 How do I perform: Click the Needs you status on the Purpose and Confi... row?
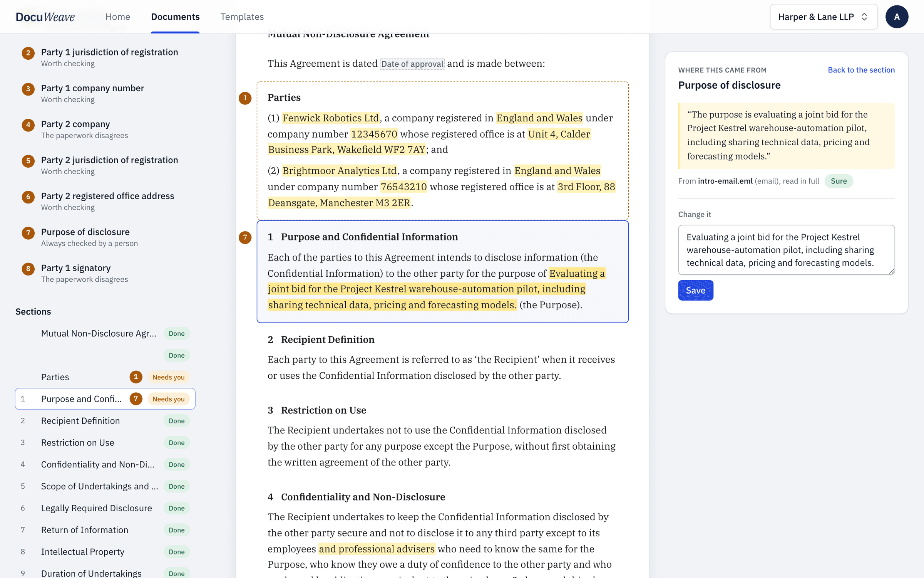tap(168, 399)
